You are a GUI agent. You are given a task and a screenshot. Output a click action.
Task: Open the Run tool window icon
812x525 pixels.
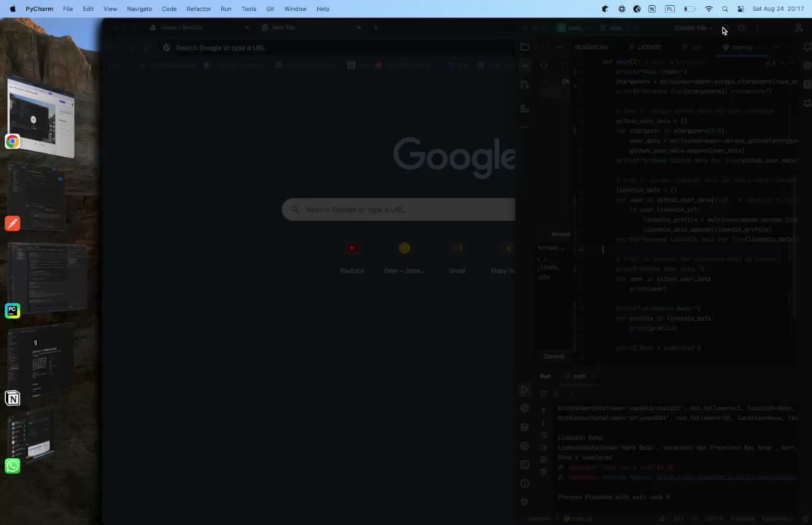(x=525, y=389)
